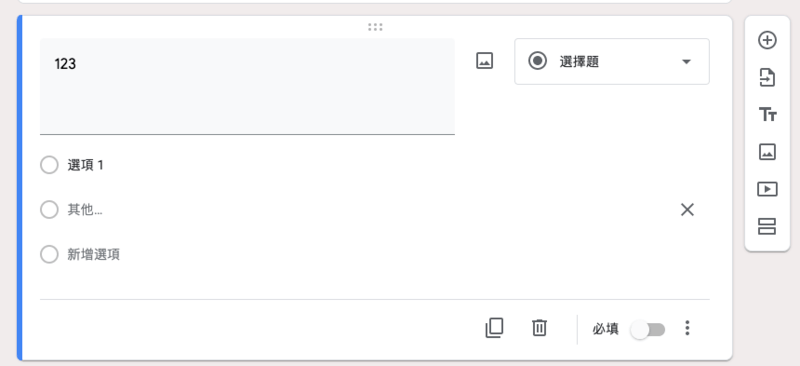The width and height of the screenshot is (800, 366).
Task: Click the Add question plus icon
Action: pyautogui.click(x=767, y=40)
